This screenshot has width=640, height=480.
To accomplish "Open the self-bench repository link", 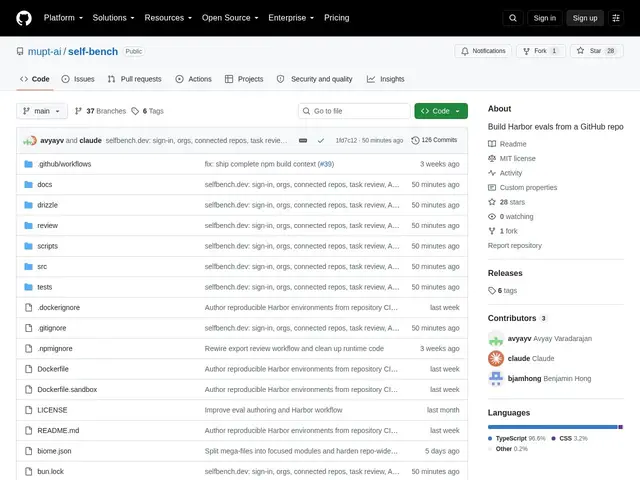I will 93,51.
